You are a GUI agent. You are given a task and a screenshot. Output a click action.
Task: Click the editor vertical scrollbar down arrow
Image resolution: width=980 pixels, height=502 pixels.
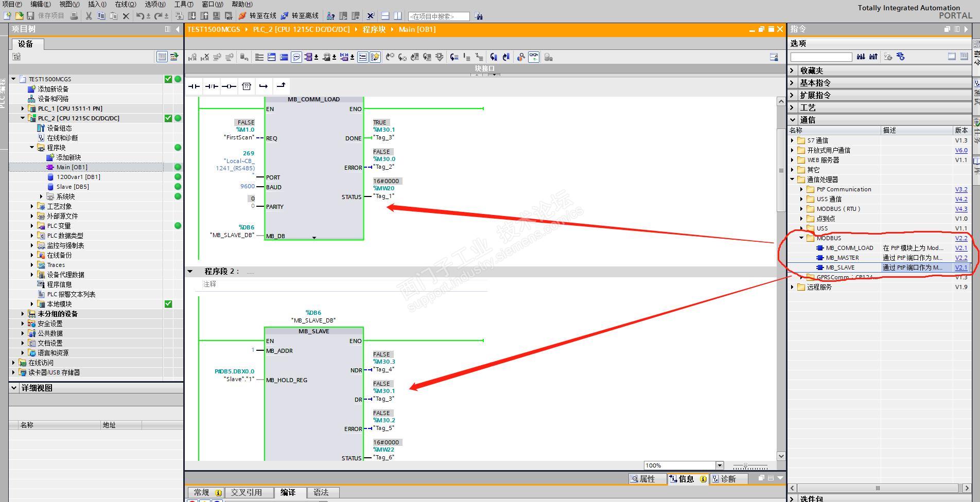[x=781, y=456]
